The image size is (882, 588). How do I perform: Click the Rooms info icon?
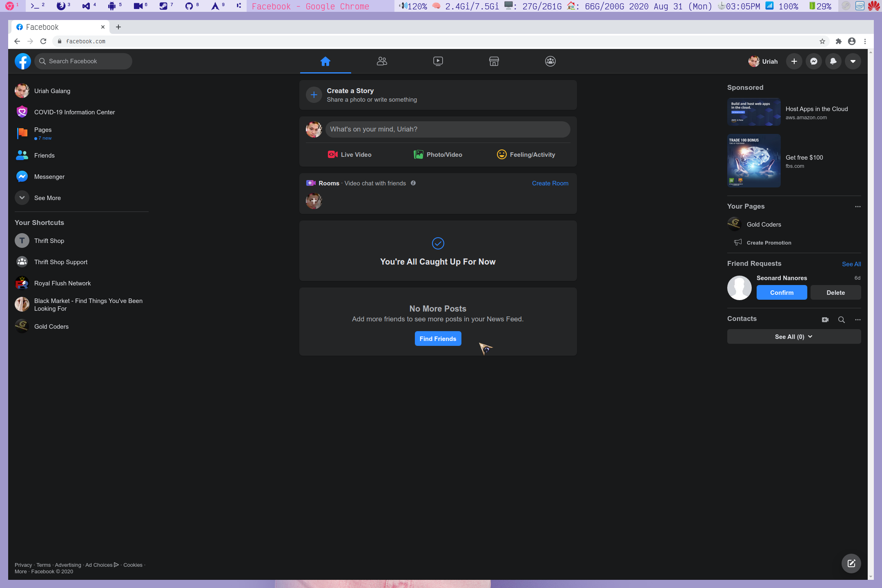pyautogui.click(x=413, y=183)
